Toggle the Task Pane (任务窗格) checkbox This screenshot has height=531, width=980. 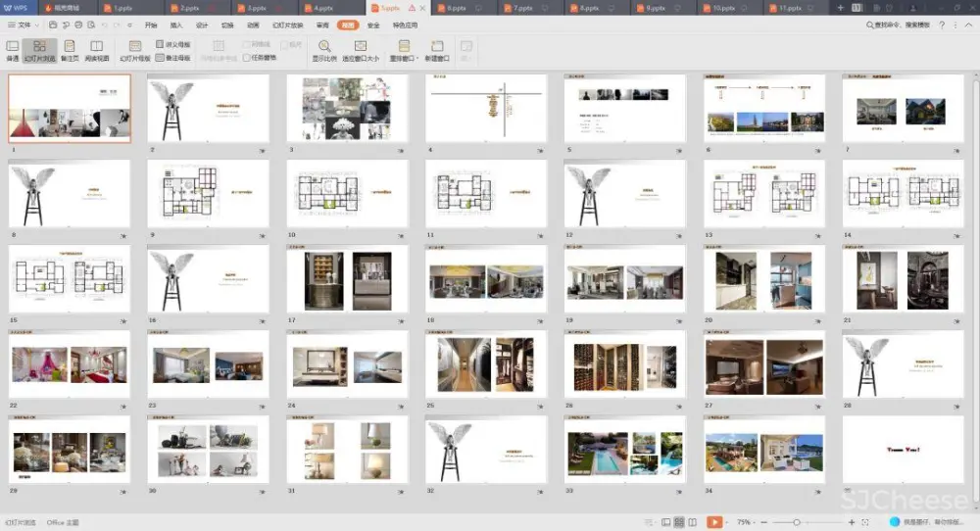[x=247, y=58]
